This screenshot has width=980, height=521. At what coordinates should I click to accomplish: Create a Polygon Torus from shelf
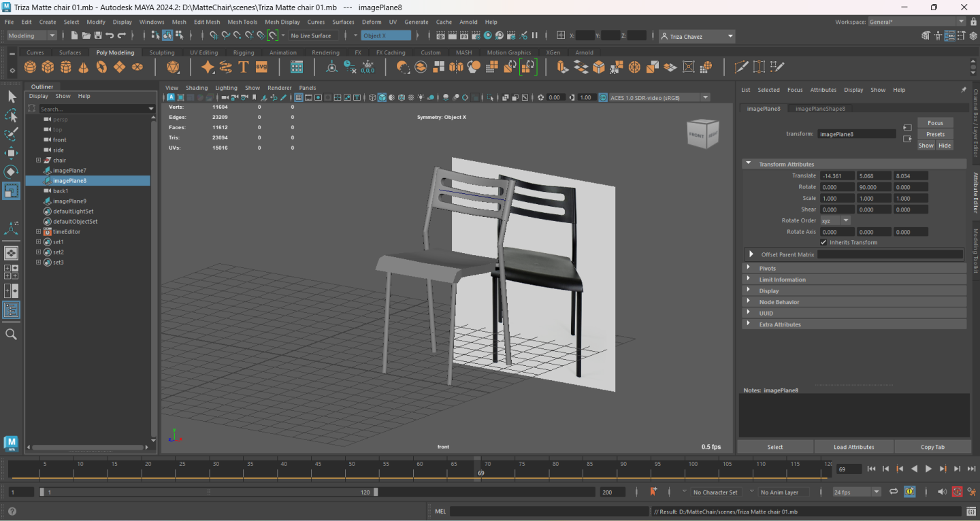pos(101,67)
